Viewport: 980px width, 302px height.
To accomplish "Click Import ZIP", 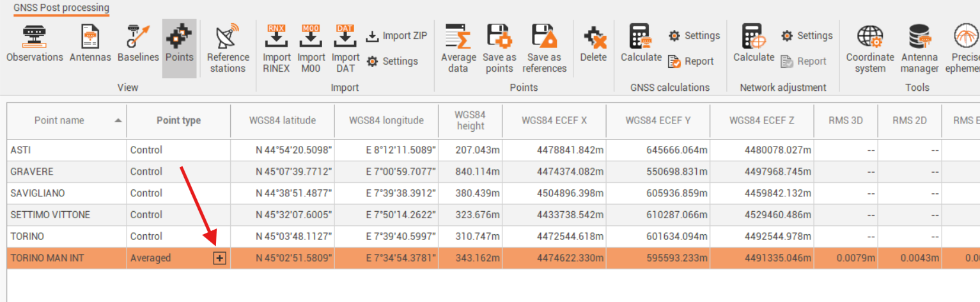I will point(397,36).
